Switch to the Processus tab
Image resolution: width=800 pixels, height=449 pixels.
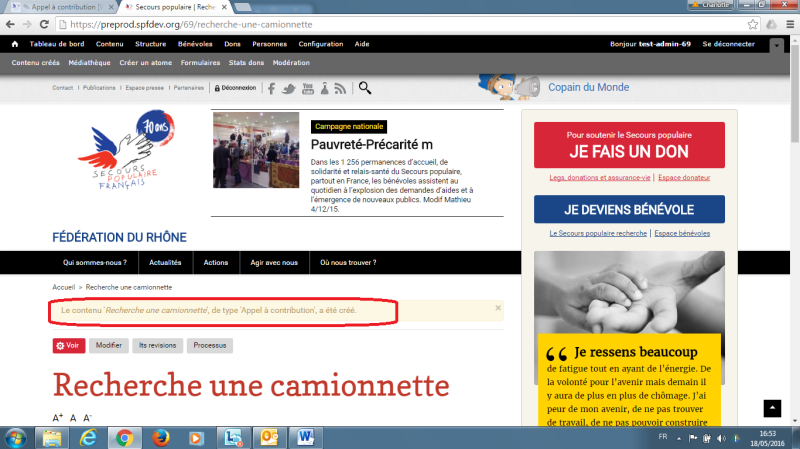click(x=210, y=345)
